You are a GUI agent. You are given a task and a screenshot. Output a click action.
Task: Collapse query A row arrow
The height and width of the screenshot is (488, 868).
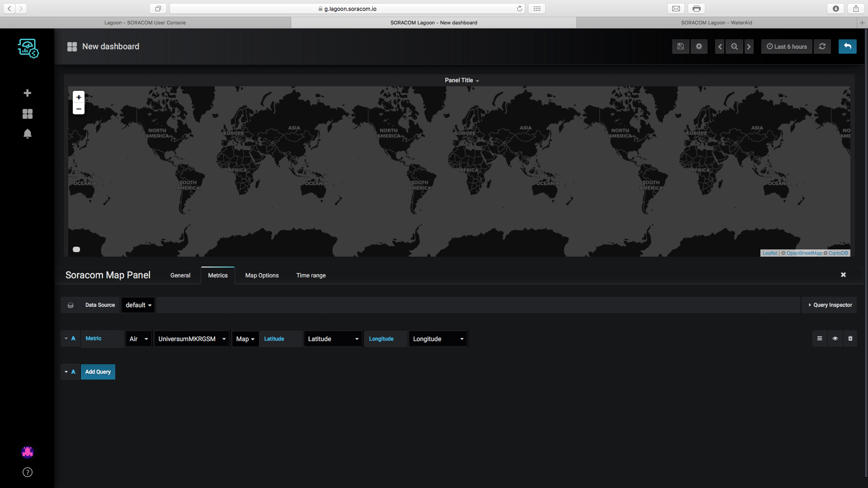pyautogui.click(x=66, y=338)
